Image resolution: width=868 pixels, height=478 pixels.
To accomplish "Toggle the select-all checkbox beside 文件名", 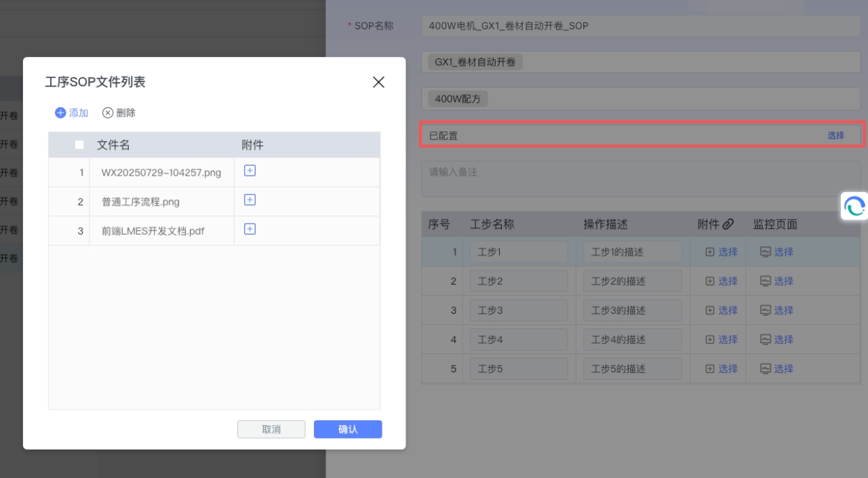I will (79, 144).
